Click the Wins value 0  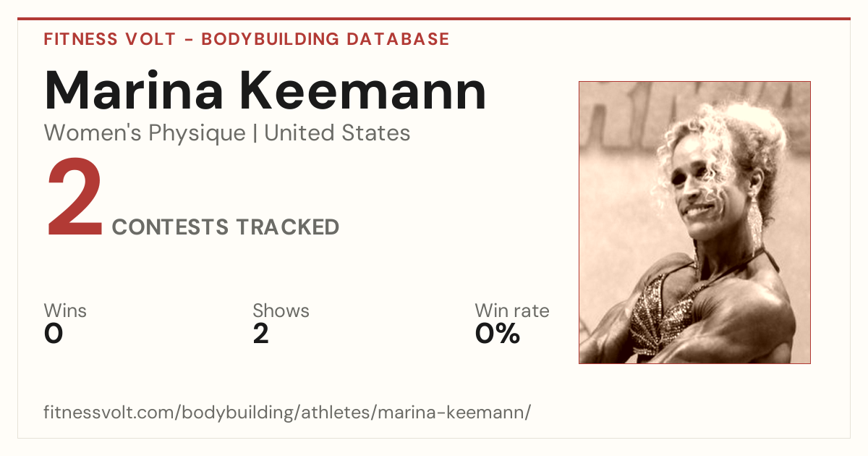pos(54,334)
